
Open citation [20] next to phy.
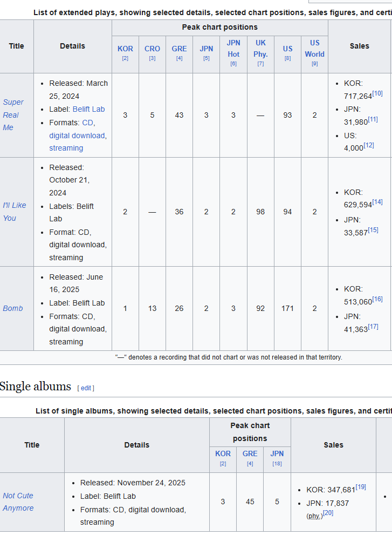click(x=328, y=513)
